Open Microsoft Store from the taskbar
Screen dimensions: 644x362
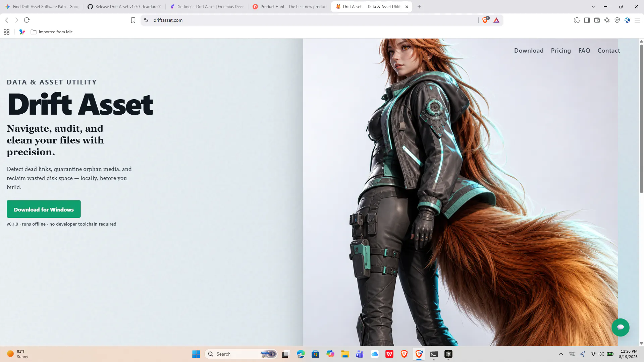(x=315, y=354)
